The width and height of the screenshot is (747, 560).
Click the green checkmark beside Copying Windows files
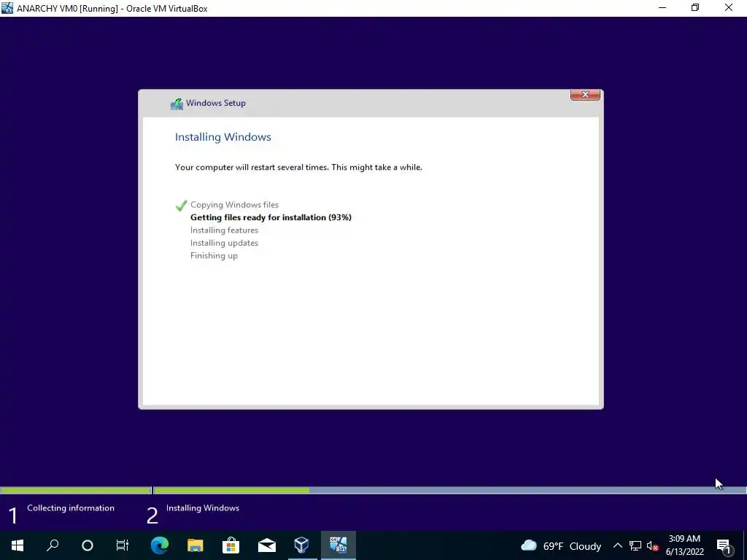pyautogui.click(x=181, y=205)
